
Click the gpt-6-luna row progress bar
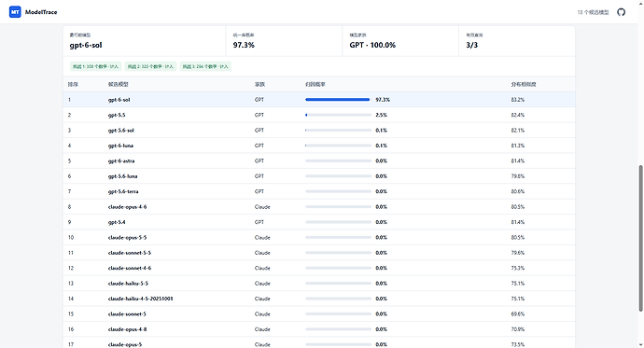(339, 146)
